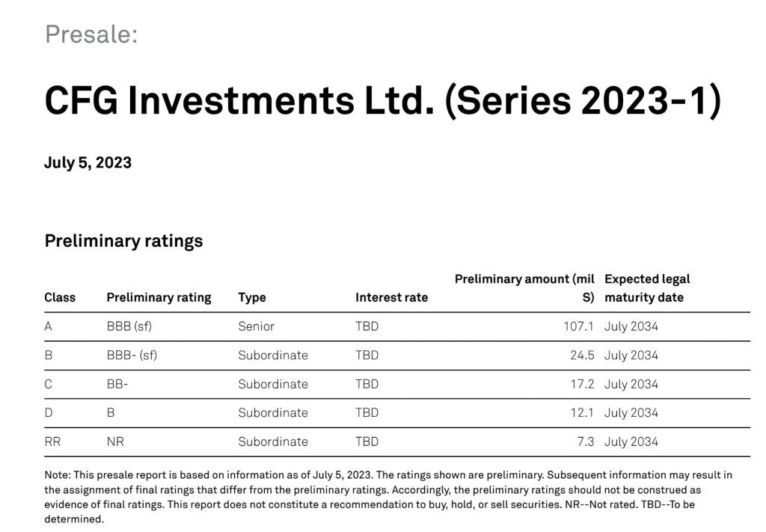The image size is (766, 532).
Task: Click the 12.1 amount in row D
Action: click(x=581, y=412)
